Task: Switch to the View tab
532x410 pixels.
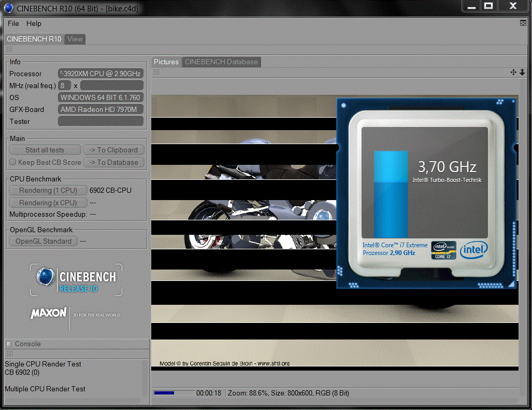Action: (75, 39)
